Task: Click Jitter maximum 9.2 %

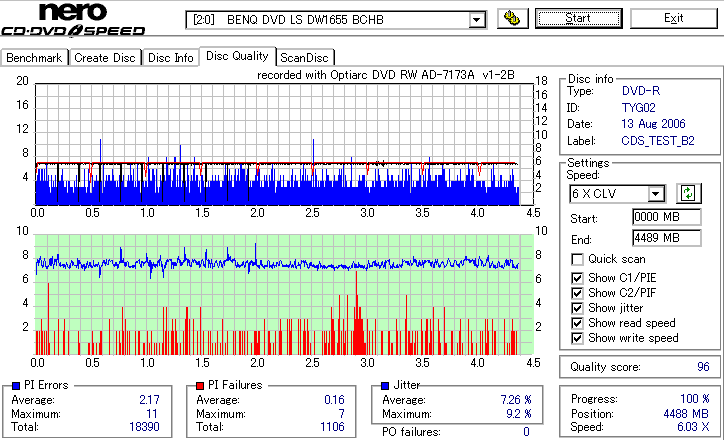Action: 519,414
